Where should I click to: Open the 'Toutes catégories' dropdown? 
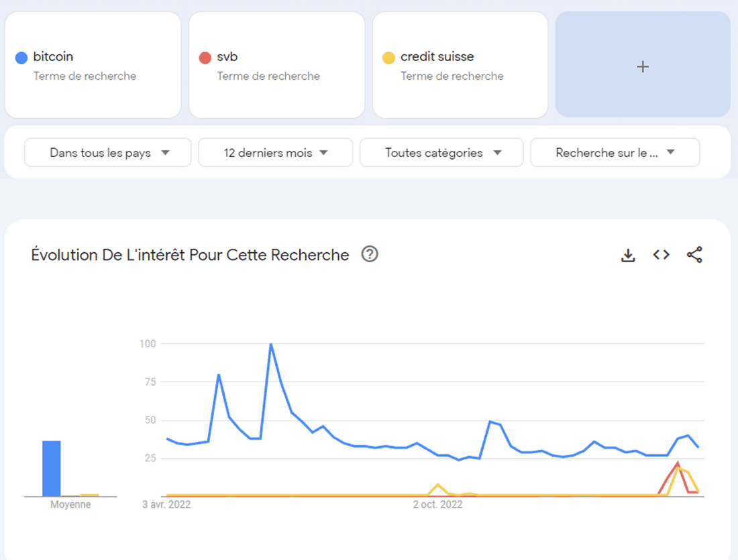coord(441,152)
